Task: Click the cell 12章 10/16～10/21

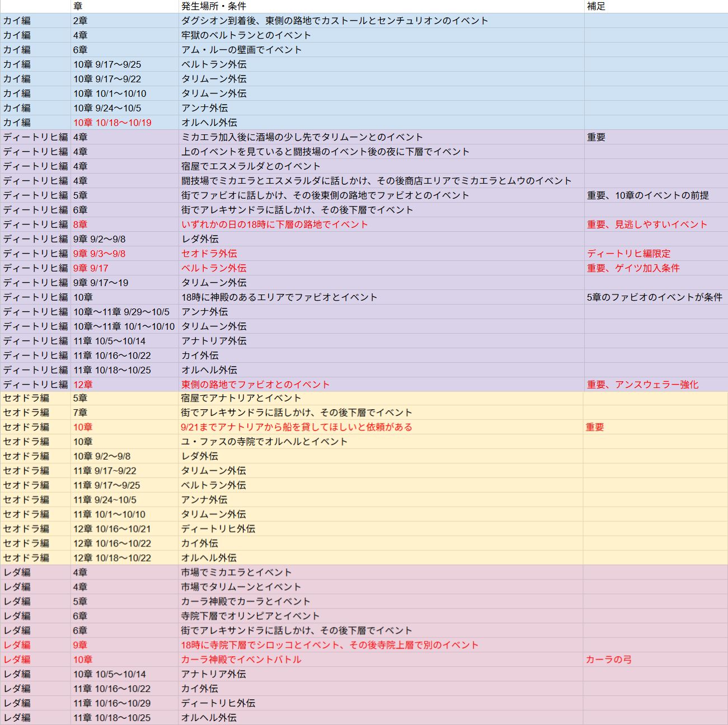Action: 124,529
